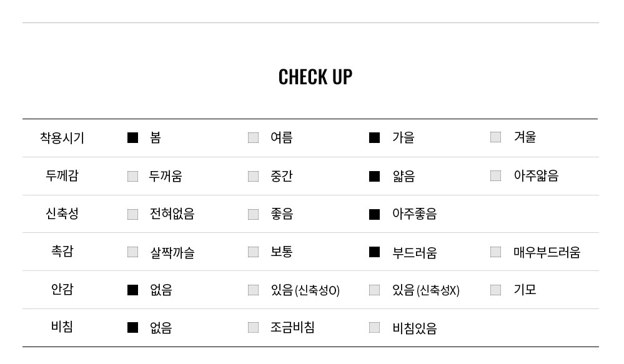
Task: Uncheck the 부드러움 texture box
Action: click(375, 252)
